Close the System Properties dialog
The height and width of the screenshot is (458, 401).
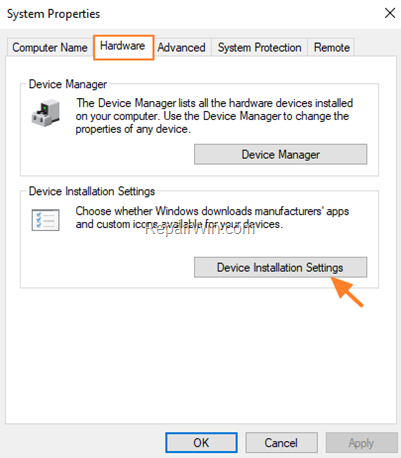tap(390, 13)
